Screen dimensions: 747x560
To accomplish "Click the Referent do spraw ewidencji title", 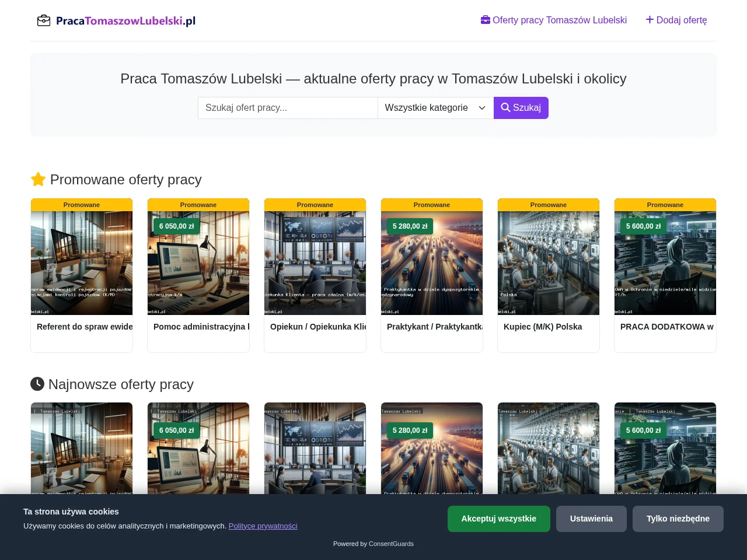I will pos(85,327).
